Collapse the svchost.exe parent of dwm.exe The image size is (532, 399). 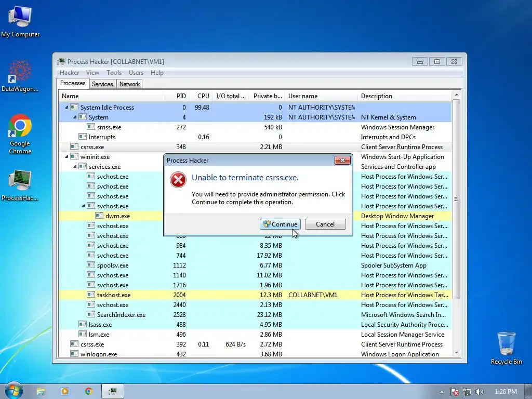point(83,206)
